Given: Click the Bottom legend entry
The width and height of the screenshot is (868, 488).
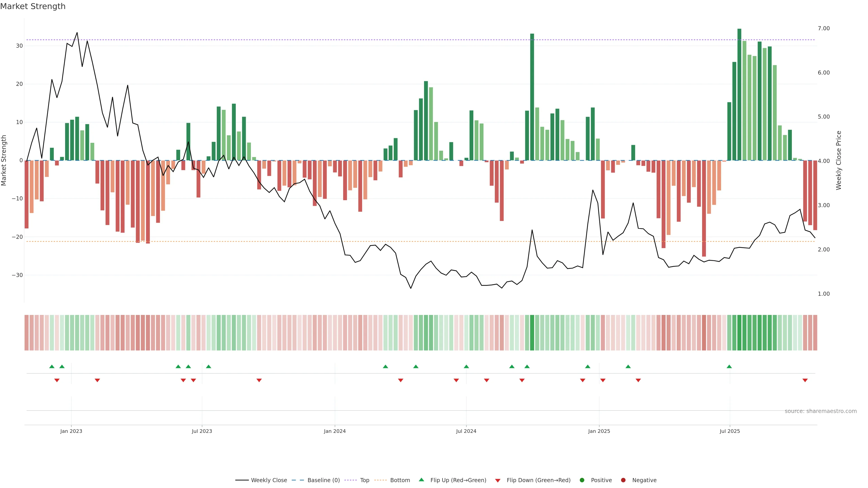Looking at the screenshot, I should [x=400, y=480].
